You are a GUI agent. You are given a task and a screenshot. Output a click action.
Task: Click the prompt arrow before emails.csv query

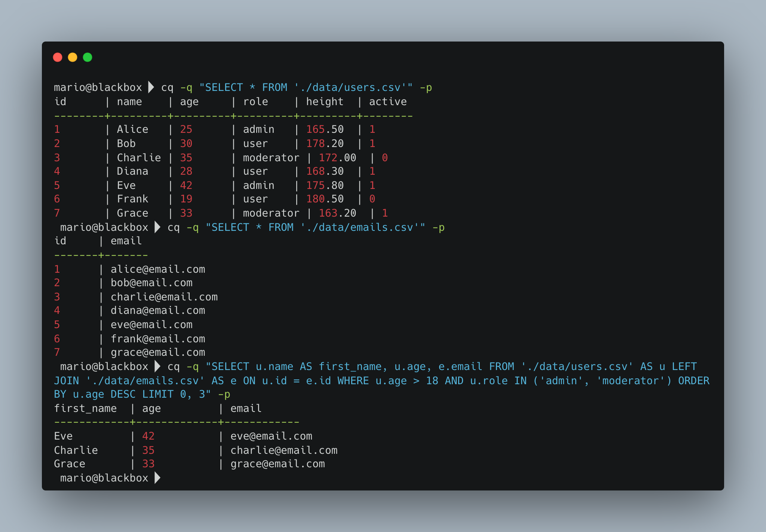157,227
